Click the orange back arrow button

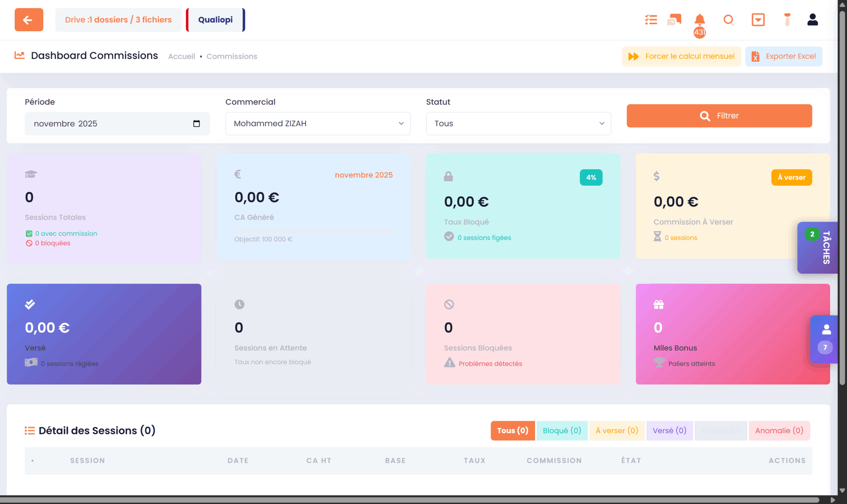pos(29,20)
